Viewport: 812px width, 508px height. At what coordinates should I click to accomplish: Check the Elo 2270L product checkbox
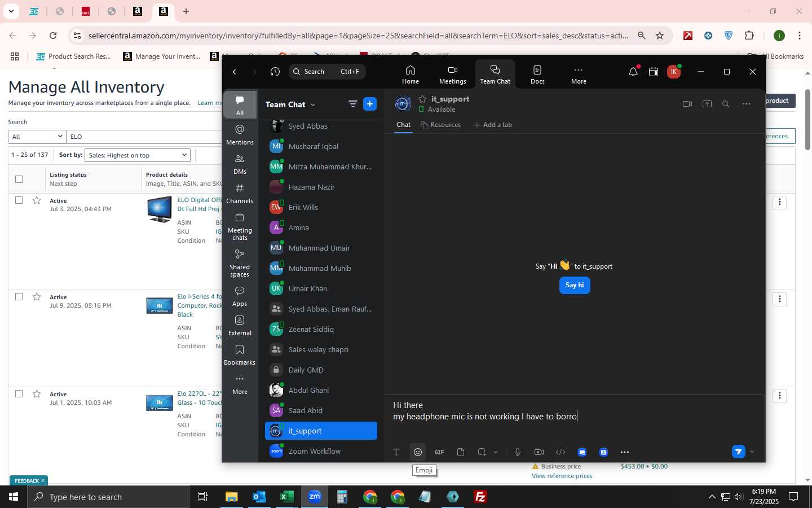(x=19, y=394)
